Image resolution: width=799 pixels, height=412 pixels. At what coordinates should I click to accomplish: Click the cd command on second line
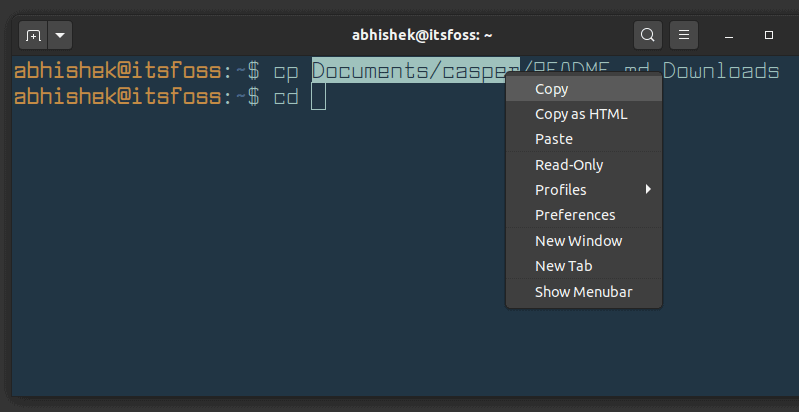286,97
